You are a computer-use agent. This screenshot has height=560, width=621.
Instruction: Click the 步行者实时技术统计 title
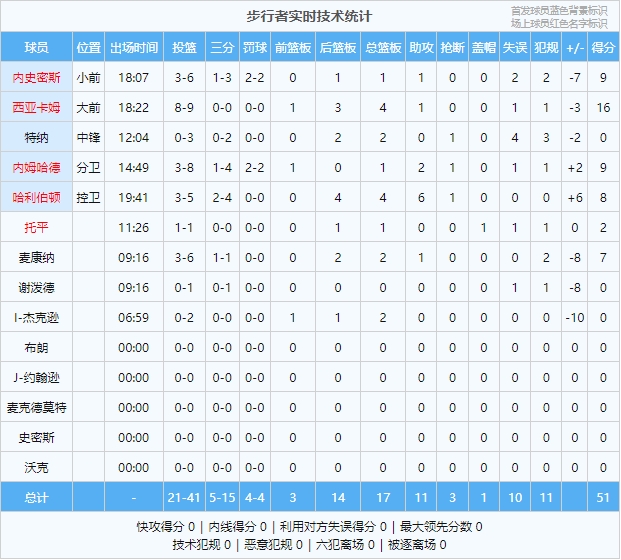pos(309,16)
